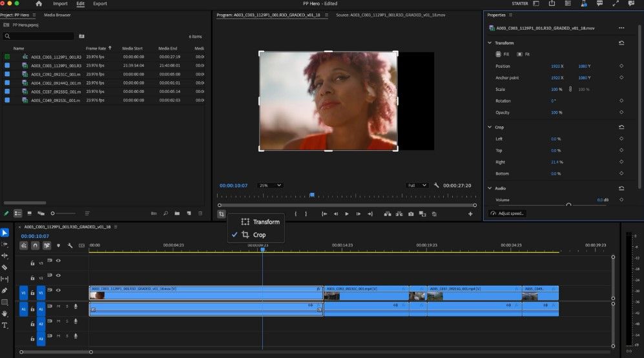Step forward one frame
Image resolution: width=644 pixels, height=358 pixels.
coord(358,214)
